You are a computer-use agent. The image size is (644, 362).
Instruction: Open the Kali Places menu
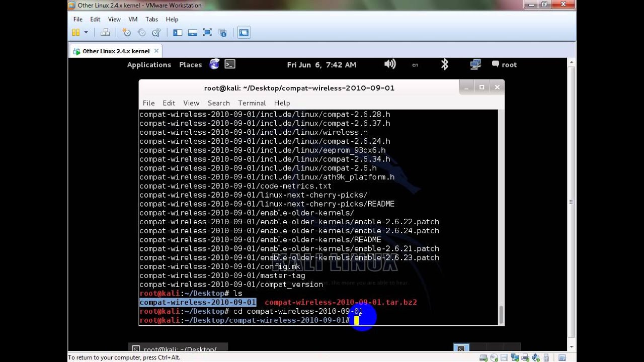pyautogui.click(x=191, y=64)
